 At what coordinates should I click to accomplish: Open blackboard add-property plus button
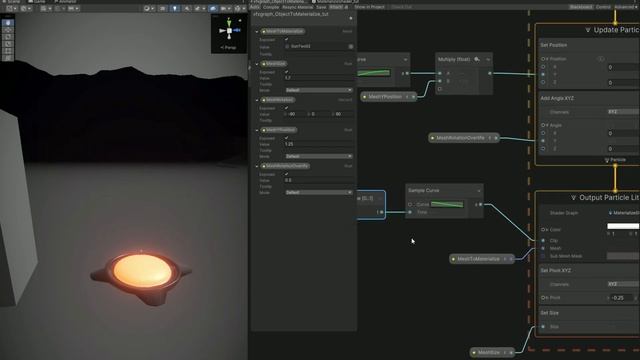(x=351, y=18)
